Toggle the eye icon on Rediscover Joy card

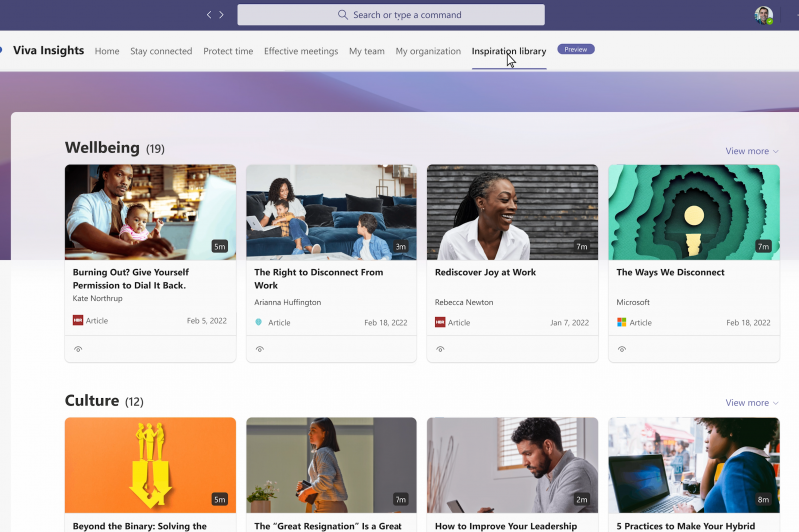tap(440, 349)
